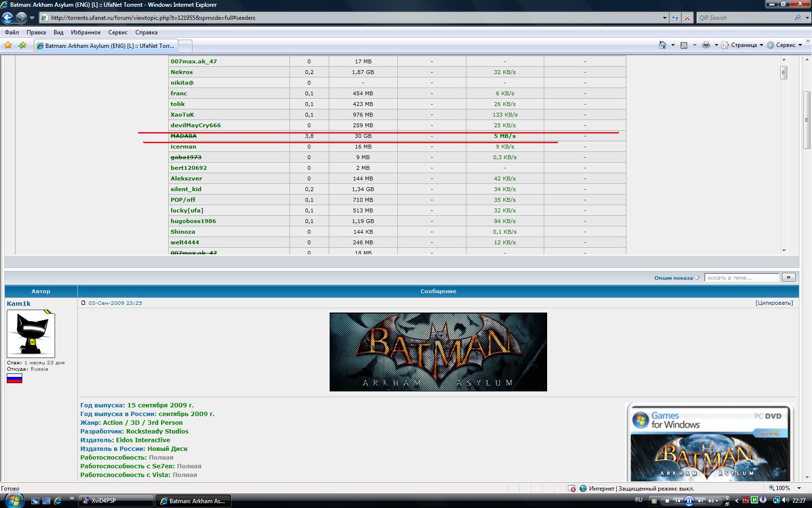Open the Вид menu
Screen dimensions: 812x508
point(58,32)
